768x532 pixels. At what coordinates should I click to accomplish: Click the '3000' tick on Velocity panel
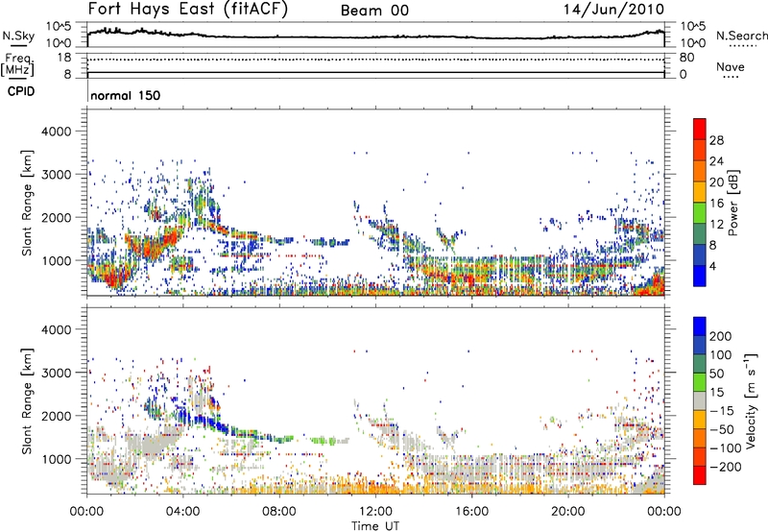56,373
